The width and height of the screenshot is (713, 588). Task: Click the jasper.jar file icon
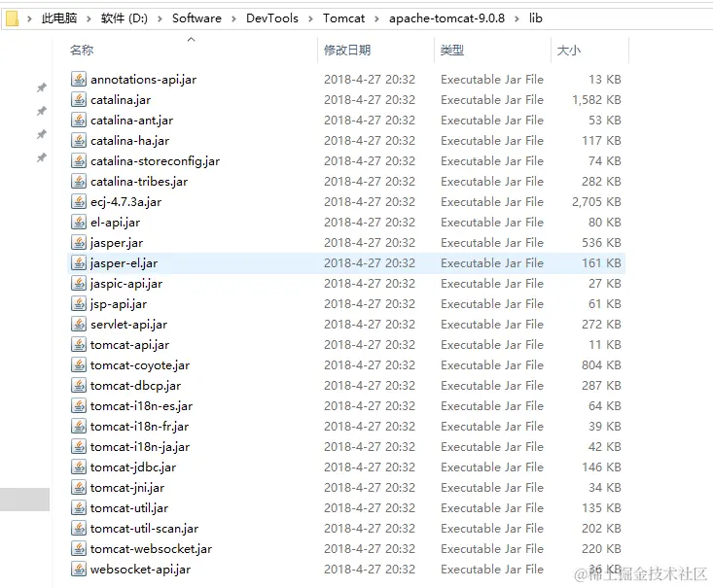[79, 243]
